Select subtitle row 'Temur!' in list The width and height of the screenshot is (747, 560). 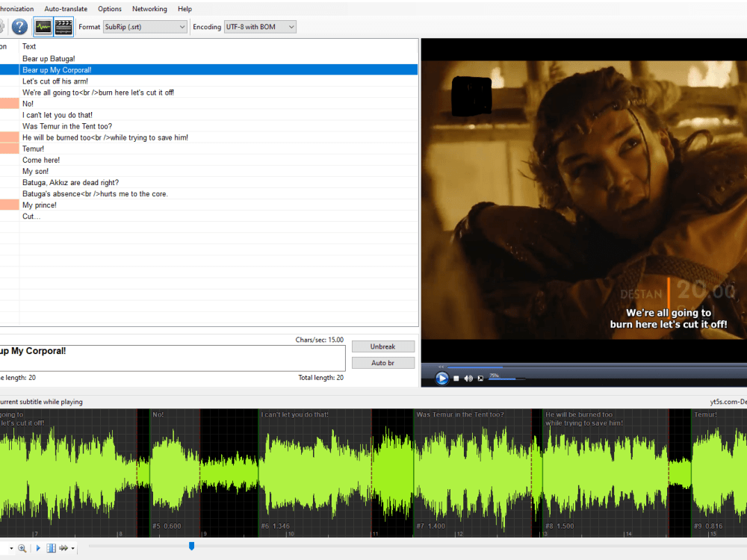pos(208,149)
